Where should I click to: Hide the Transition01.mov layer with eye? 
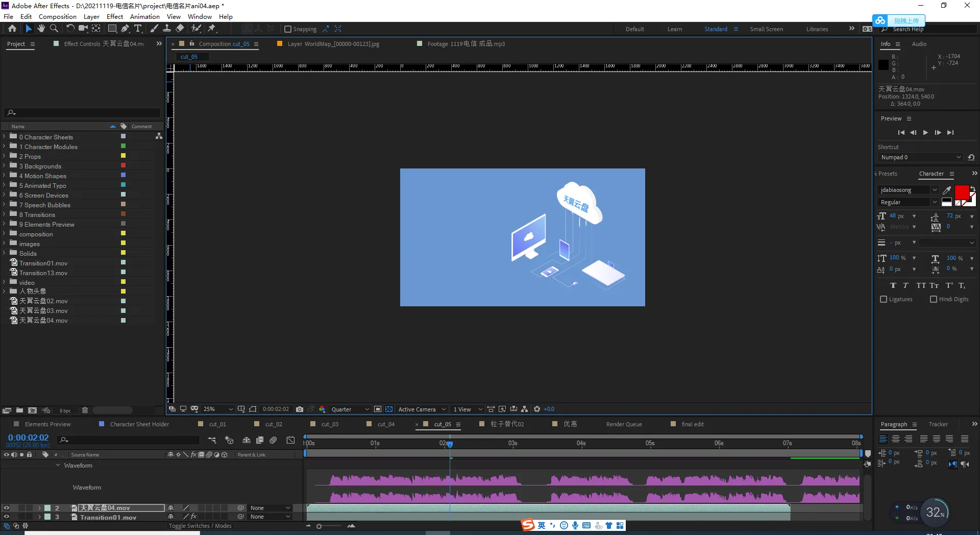click(6, 517)
